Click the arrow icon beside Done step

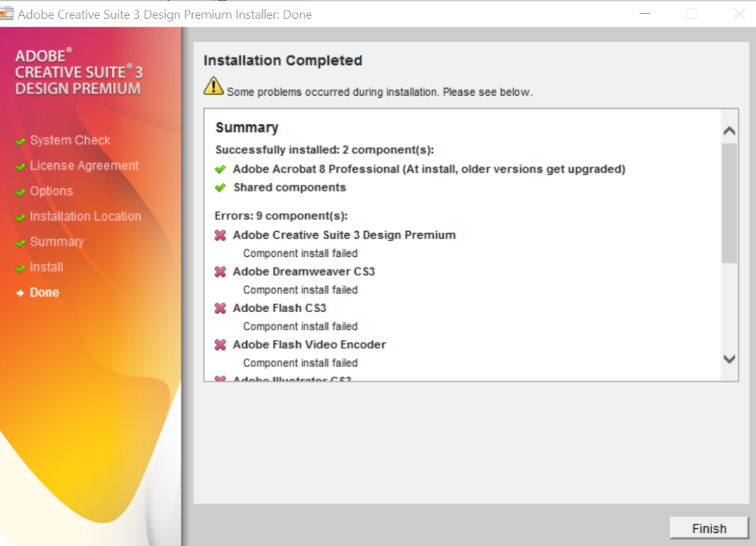click(20, 293)
